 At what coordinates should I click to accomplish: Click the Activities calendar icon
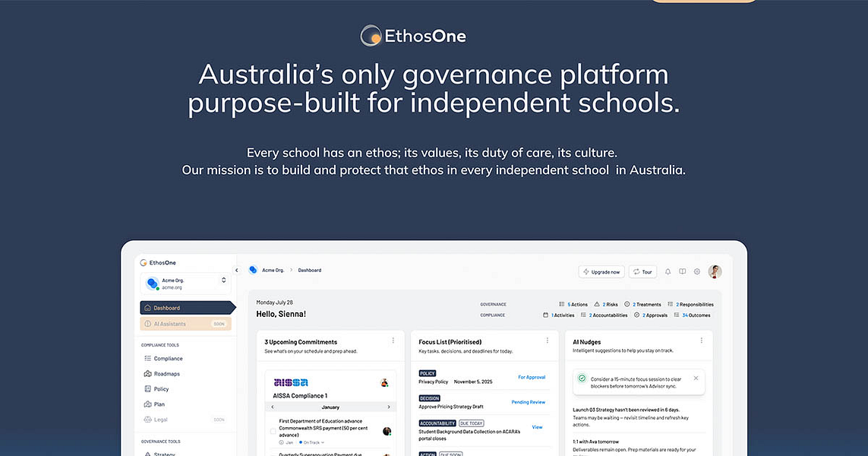tap(545, 315)
